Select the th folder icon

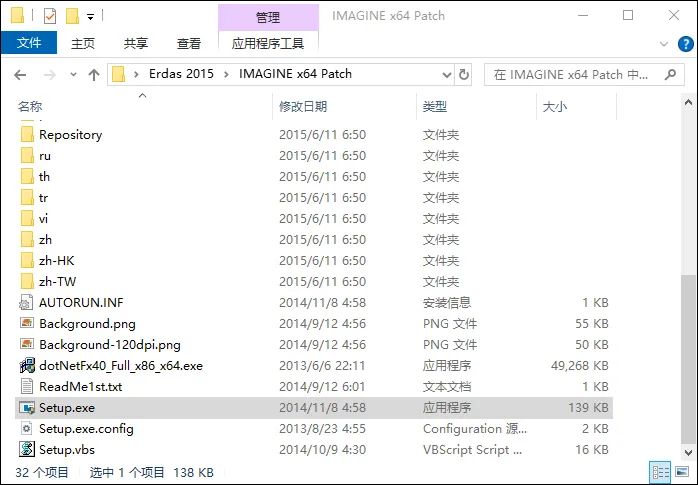pos(27,177)
